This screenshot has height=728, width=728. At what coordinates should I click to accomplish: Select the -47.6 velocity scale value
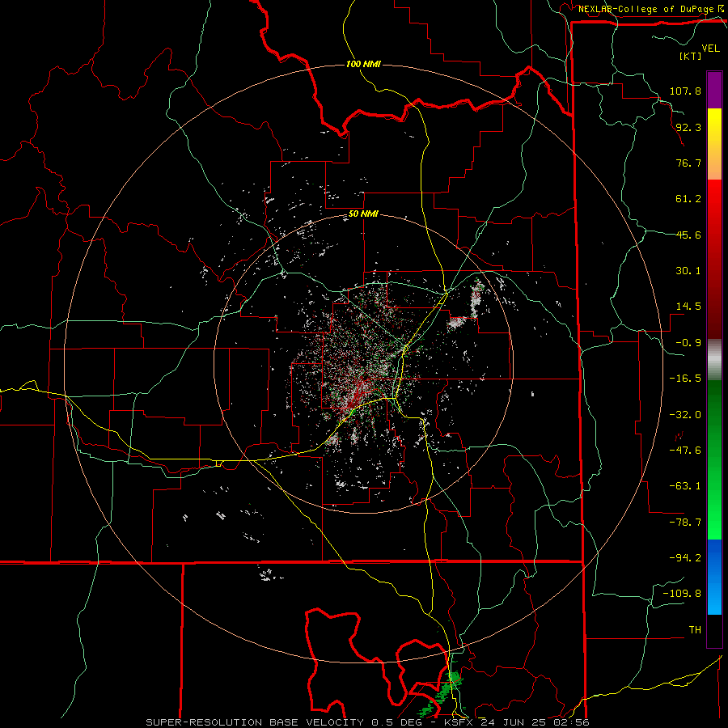[685, 451]
